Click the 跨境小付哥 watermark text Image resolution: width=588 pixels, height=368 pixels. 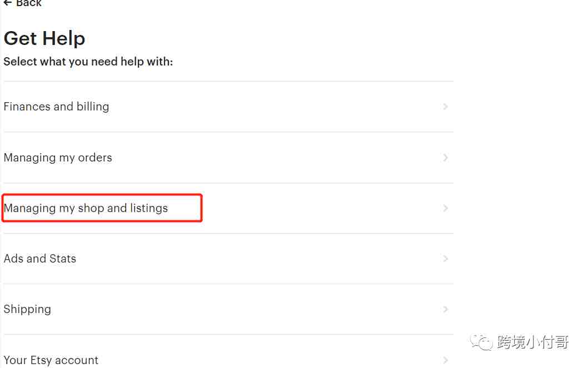[x=533, y=342]
